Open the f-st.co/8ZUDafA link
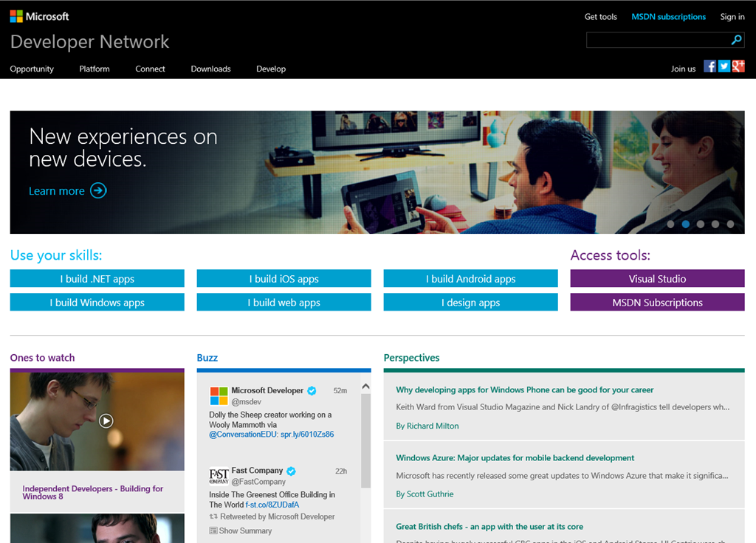 click(272, 505)
